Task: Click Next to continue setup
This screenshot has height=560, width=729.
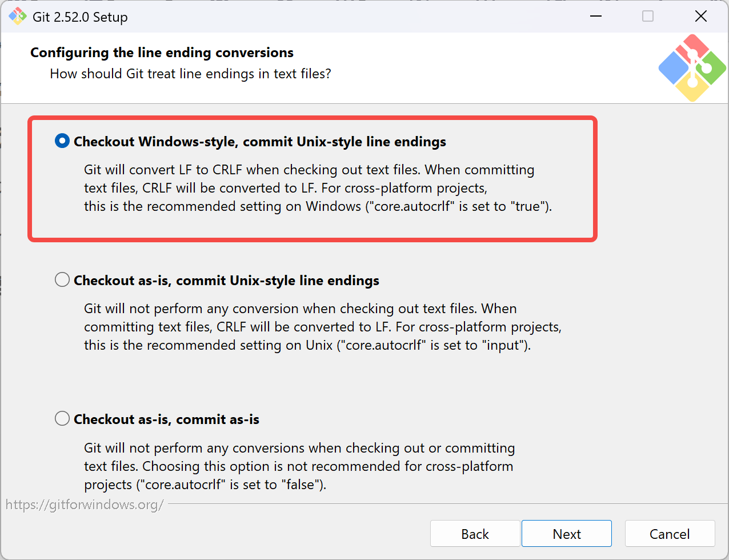Action: coord(567,534)
